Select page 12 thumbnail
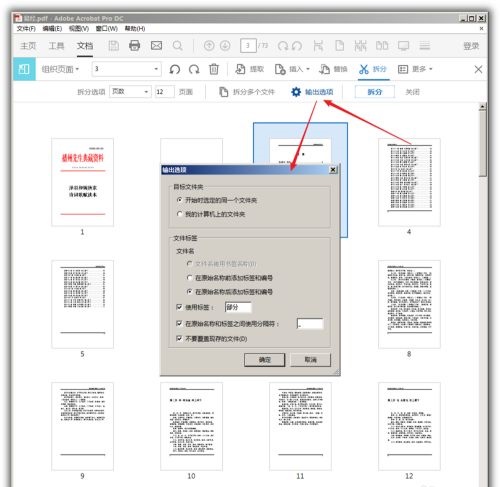Screen dimensions: 500x487 click(409, 426)
